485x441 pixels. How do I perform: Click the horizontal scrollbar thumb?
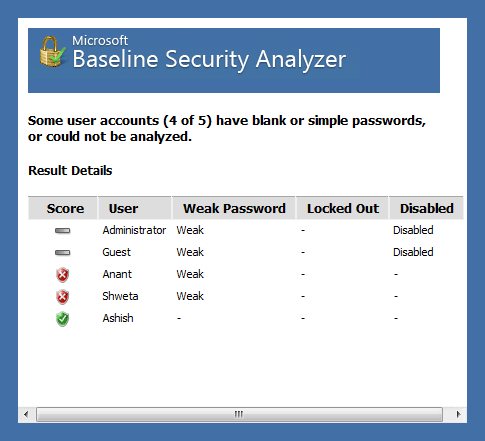[x=239, y=414]
